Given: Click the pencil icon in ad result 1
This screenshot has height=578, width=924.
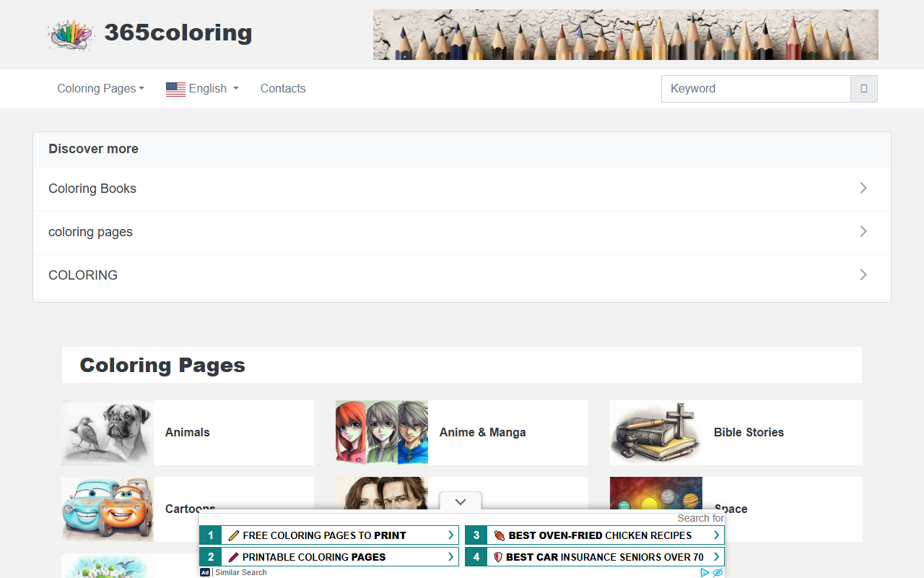Looking at the screenshot, I should coord(233,535).
